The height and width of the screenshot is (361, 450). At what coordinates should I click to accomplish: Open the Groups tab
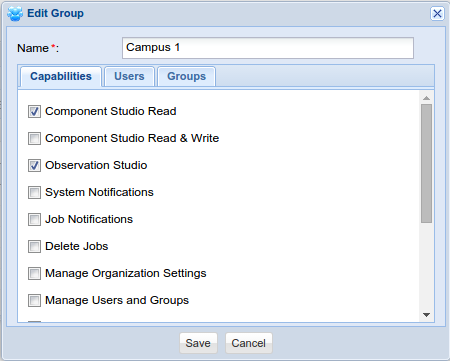click(186, 77)
